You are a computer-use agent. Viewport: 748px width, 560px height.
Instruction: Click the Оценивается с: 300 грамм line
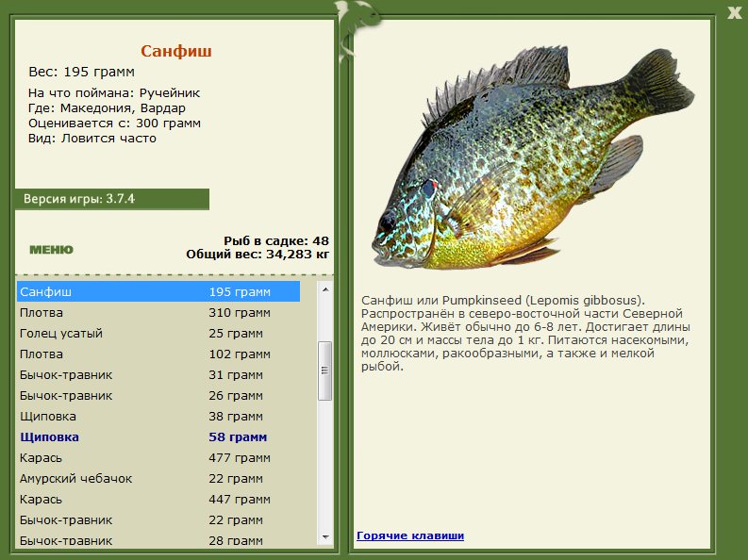pos(114,124)
